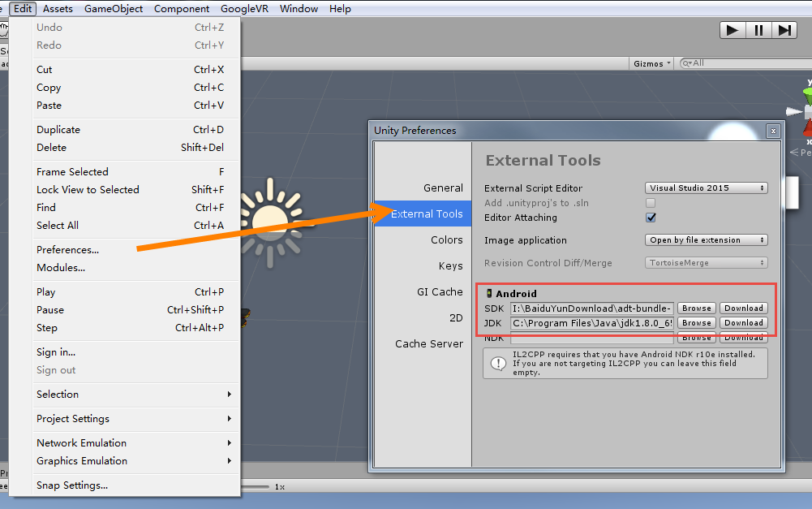
Task: Close the Unity Preferences window
Action: (773, 132)
